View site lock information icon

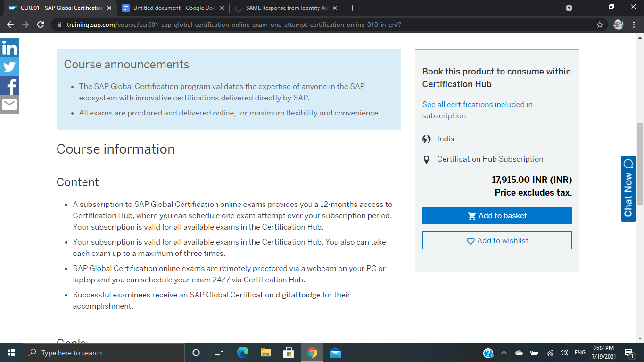click(59, 25)
